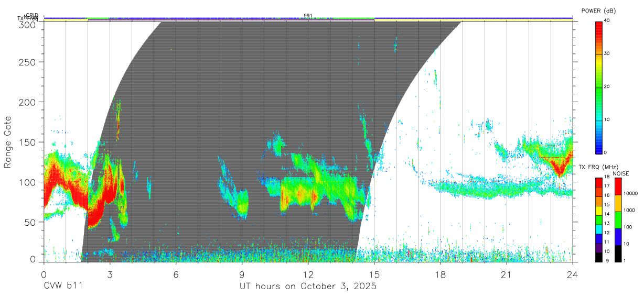Image resolution: width=644 pixels, height=297 pixels.
Task: Click the 9 hour tick on UT axis
Action: coord(242,274)
